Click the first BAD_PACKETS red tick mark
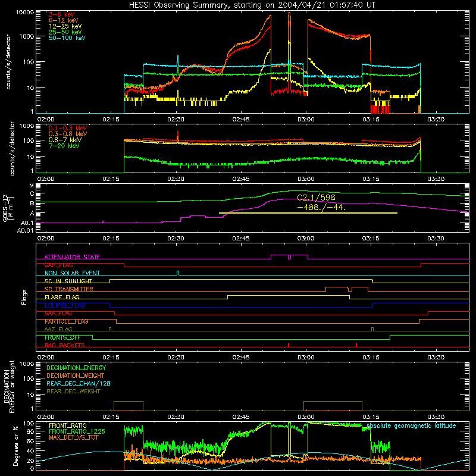 289,345
